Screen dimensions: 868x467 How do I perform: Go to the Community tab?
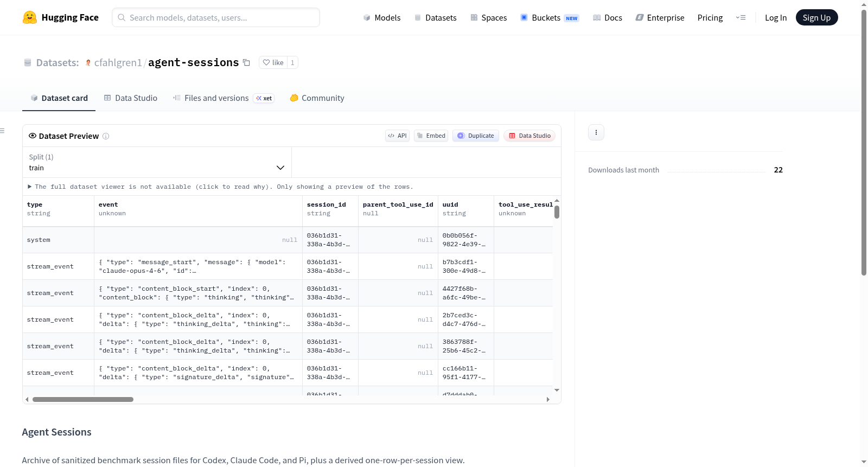tap(317, 98)
